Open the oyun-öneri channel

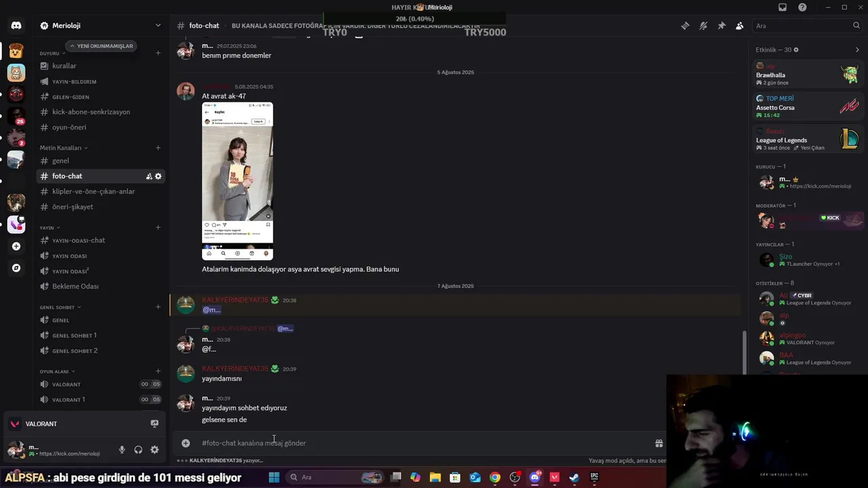pyautogui.click(x=100, y=127)
